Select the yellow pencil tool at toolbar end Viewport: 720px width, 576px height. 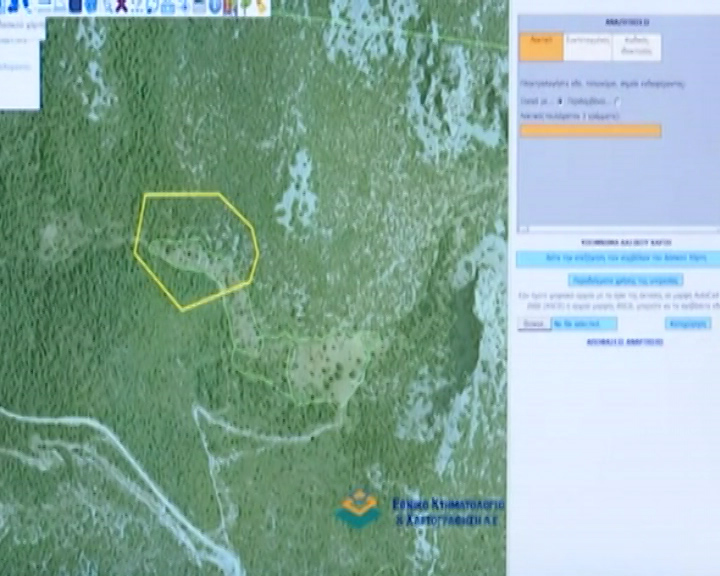(x=261, y=7)
